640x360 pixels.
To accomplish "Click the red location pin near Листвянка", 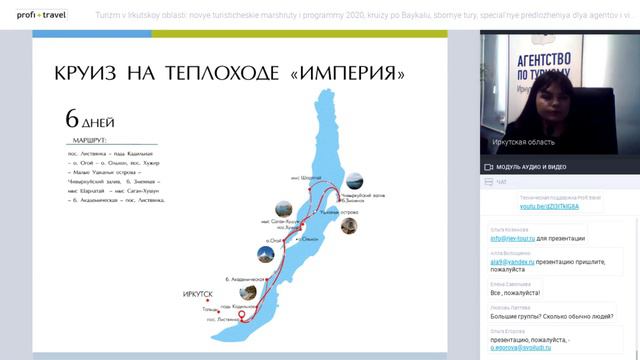I will pos(242,315).
